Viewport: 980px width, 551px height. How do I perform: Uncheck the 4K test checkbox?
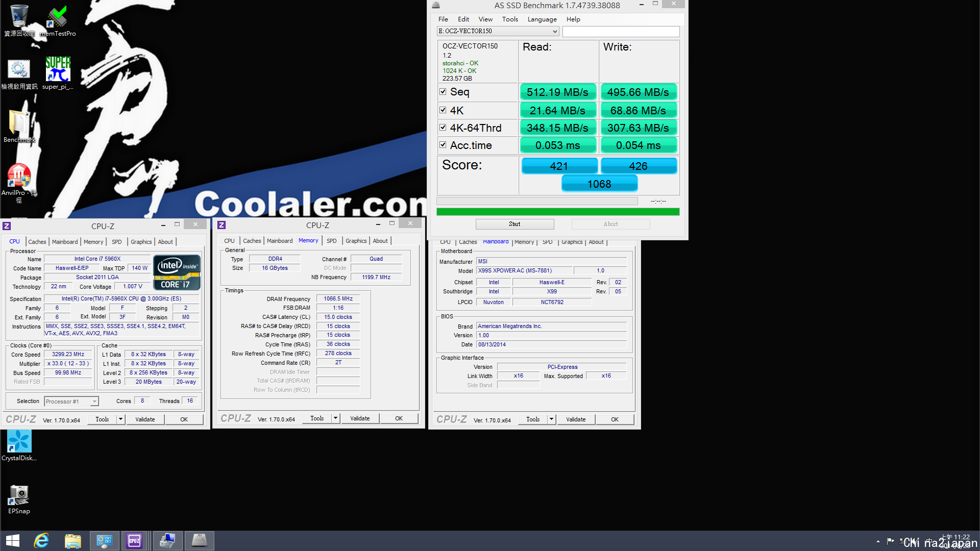(443, 110)
